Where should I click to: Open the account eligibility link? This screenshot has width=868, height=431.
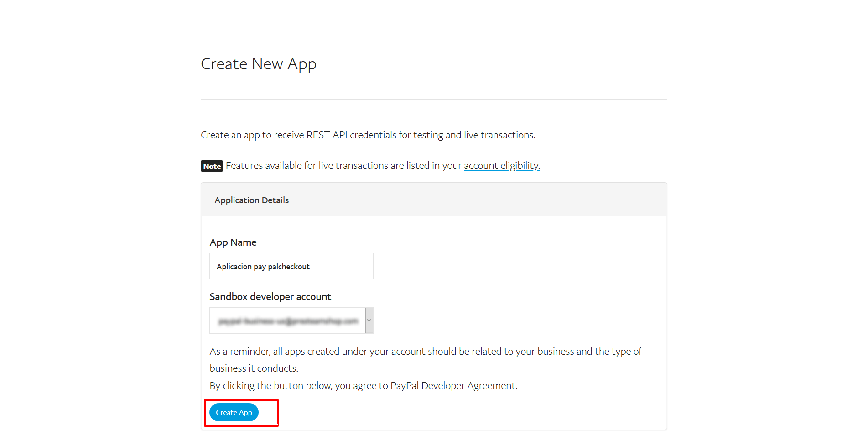pyautogui.click(x=501, y=166)
